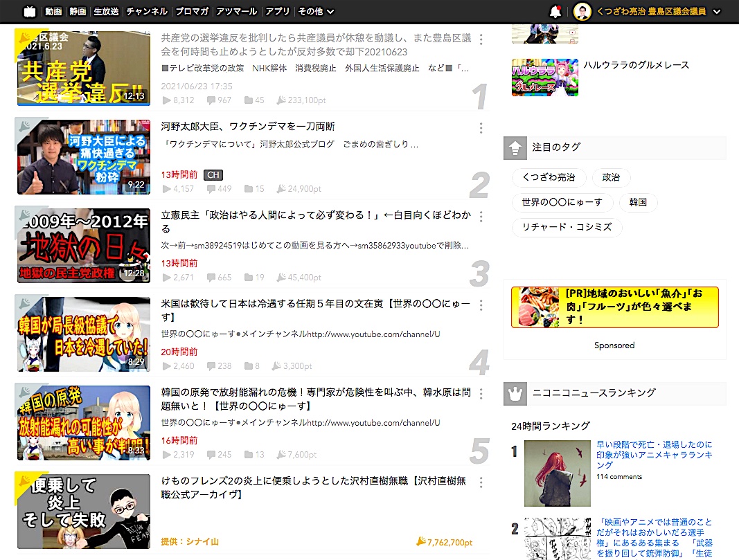The height and width of the screenshot is (560, 739).
Task: Open 韓国が局長級協議で thumbnail
Action: pyautogui.click(x=84, y=334)
